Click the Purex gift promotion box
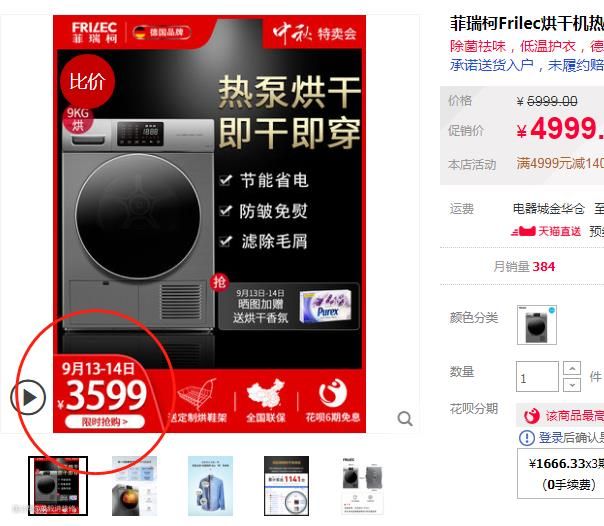 [289, 306]
